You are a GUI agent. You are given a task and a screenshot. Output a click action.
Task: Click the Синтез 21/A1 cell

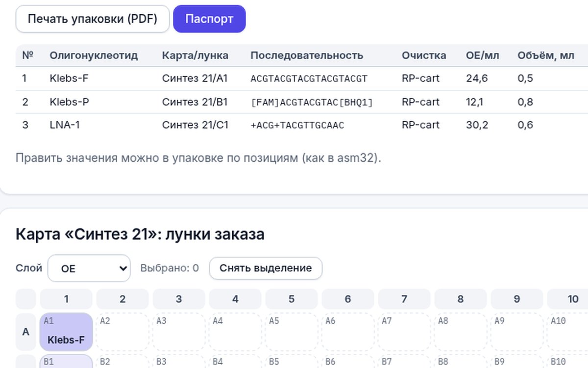(195, 79)
